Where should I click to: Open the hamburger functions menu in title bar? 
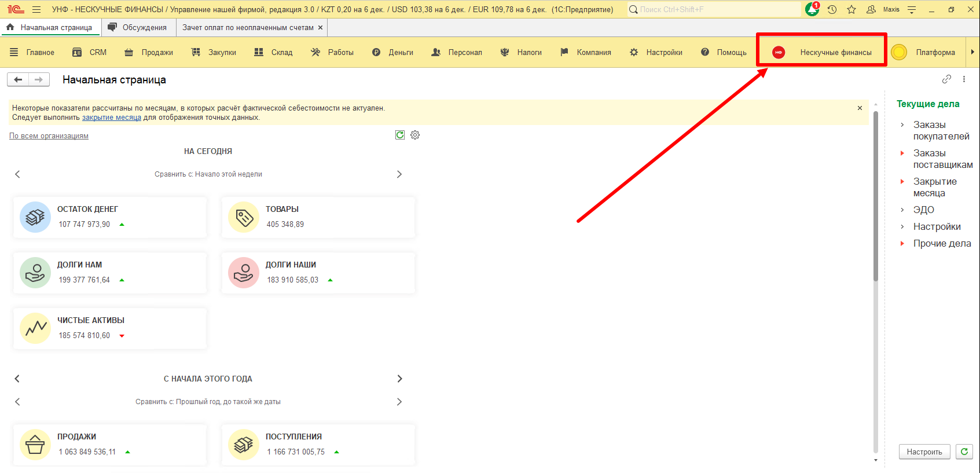(x=36, y=9)
